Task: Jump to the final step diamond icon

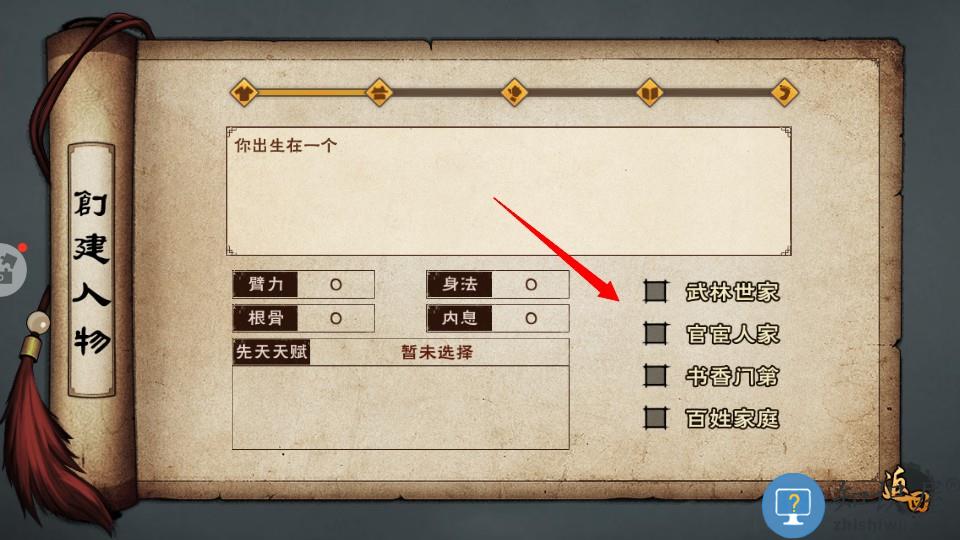Action: [x=785, y=93]
